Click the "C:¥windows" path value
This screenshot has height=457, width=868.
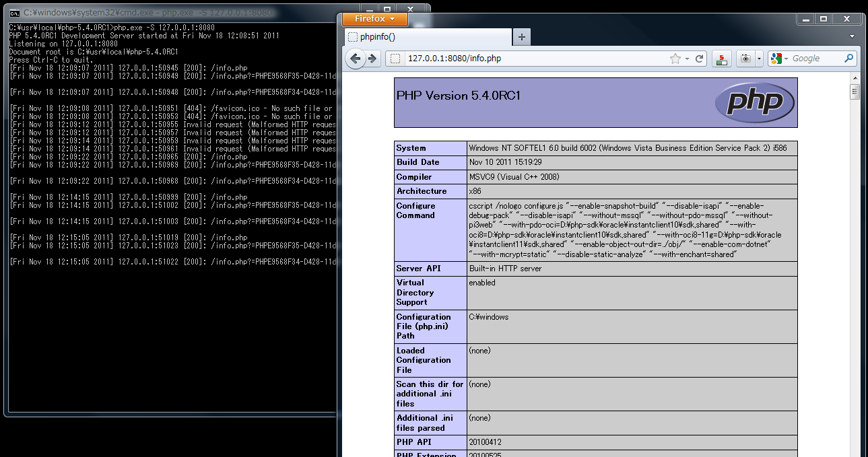click(x=489, y=317)
